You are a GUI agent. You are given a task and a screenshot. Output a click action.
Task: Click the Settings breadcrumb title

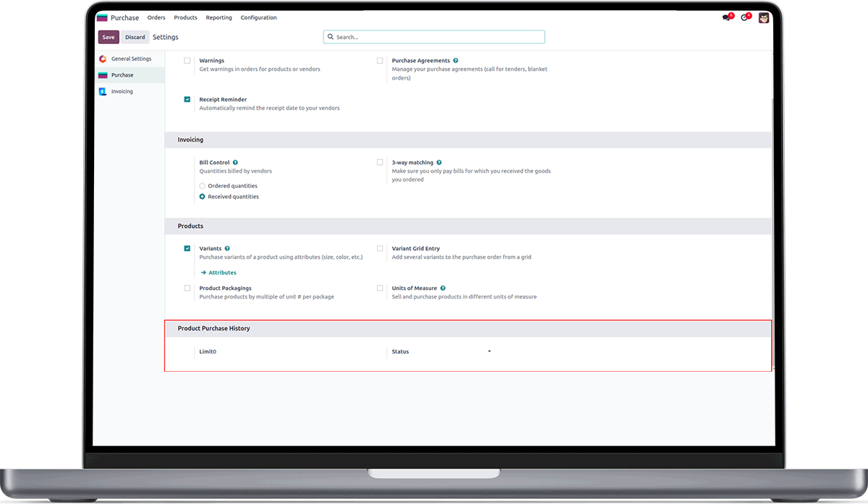166,37
